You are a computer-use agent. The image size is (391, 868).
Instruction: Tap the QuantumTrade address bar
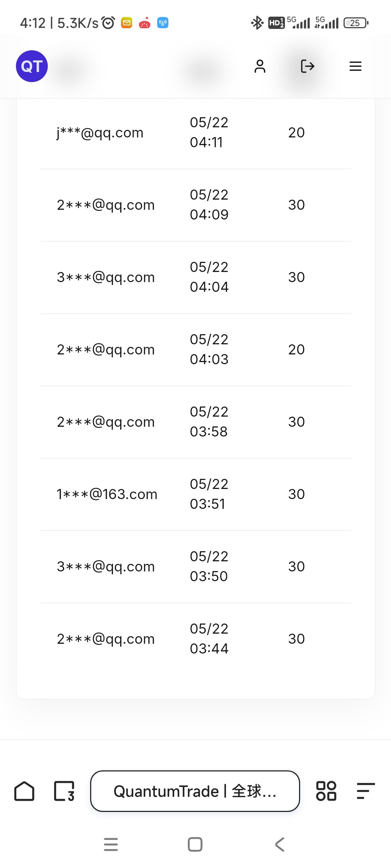(195, 791)
